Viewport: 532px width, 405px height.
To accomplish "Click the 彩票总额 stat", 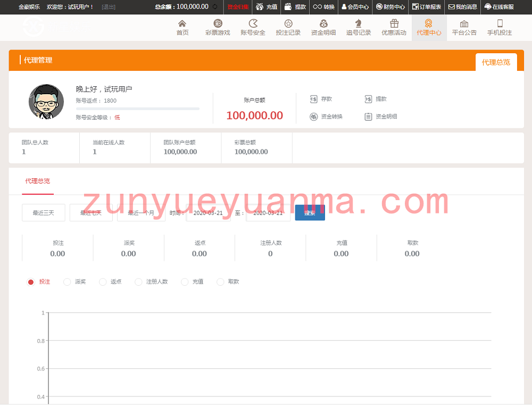I will (x=257, y=147).
